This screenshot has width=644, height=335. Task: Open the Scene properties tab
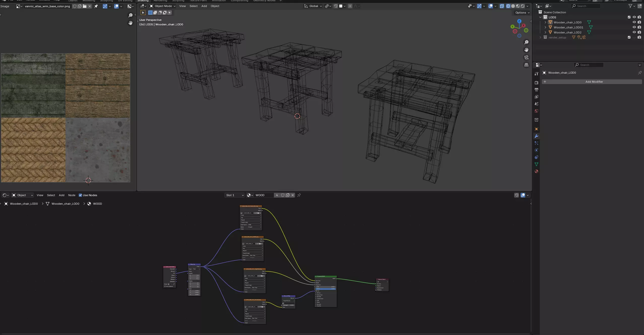pyautogui.click(x=536, y=104)
